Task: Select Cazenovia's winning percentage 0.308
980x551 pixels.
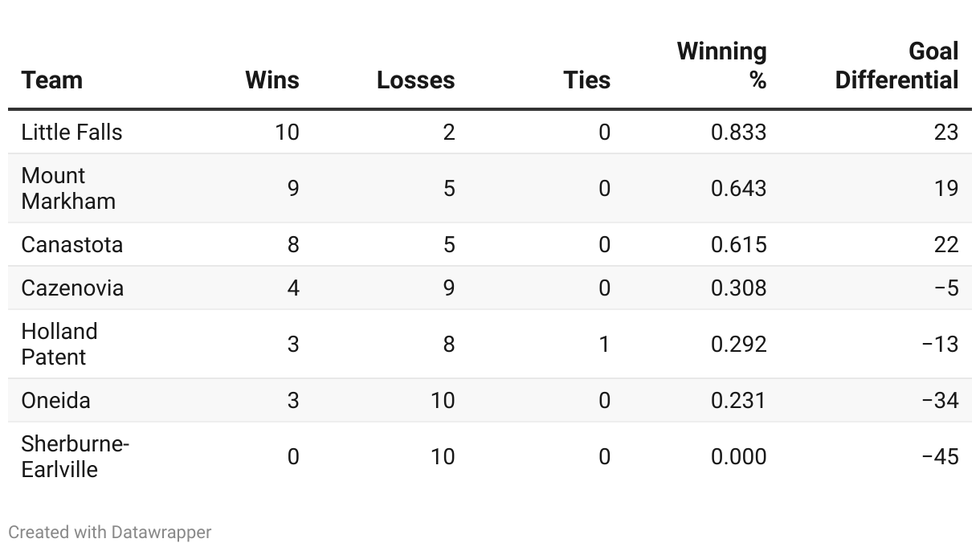Action: tap(738, 288)
